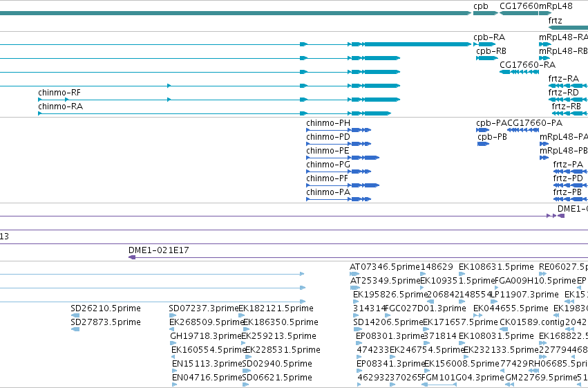588x388 pixels.
Task: Select the CG17660-PA protein label
Action: click(535, 123)
